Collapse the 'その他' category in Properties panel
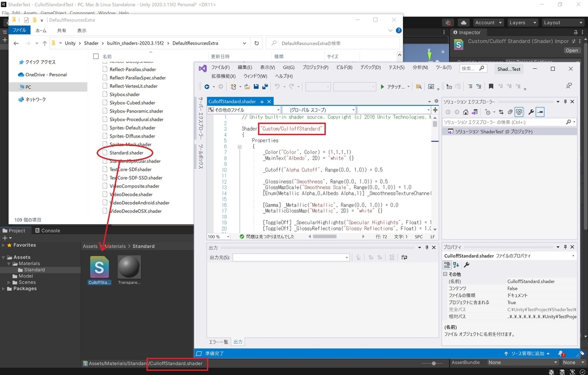The height and width of the screenshot is (375, 588). click(x=445, y=274)
